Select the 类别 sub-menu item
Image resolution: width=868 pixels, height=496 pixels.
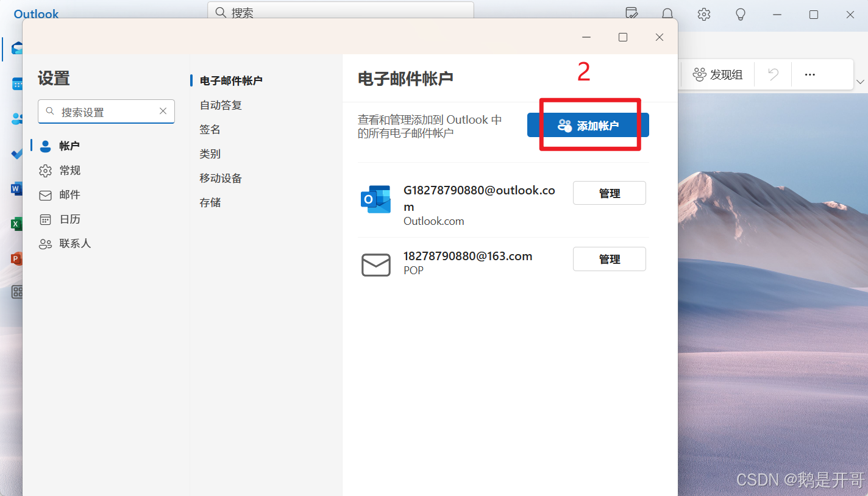pyautogui.click(x=210, y=154)
